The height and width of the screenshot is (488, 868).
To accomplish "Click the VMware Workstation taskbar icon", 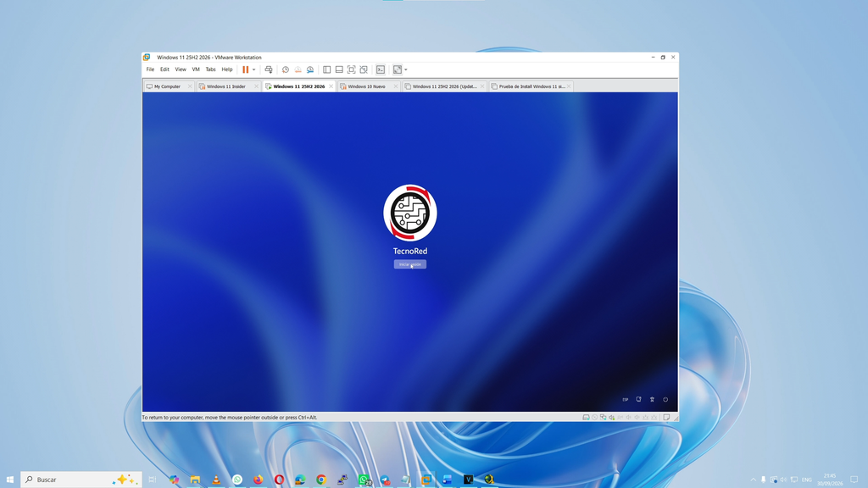I will [426, 480].
